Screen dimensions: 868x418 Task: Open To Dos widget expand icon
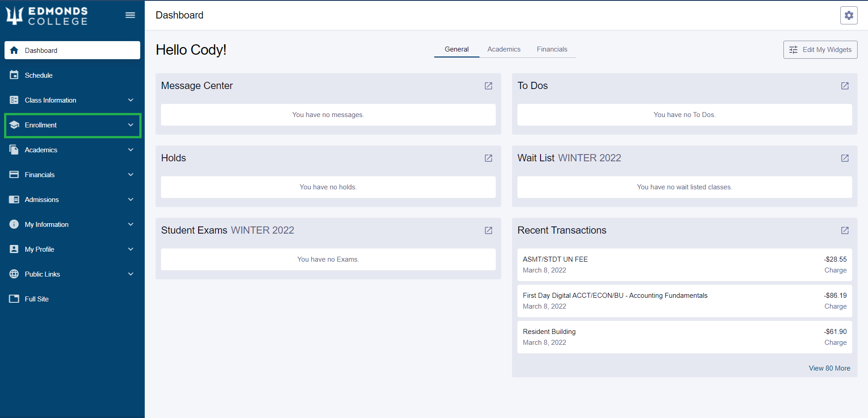(845, 86)
